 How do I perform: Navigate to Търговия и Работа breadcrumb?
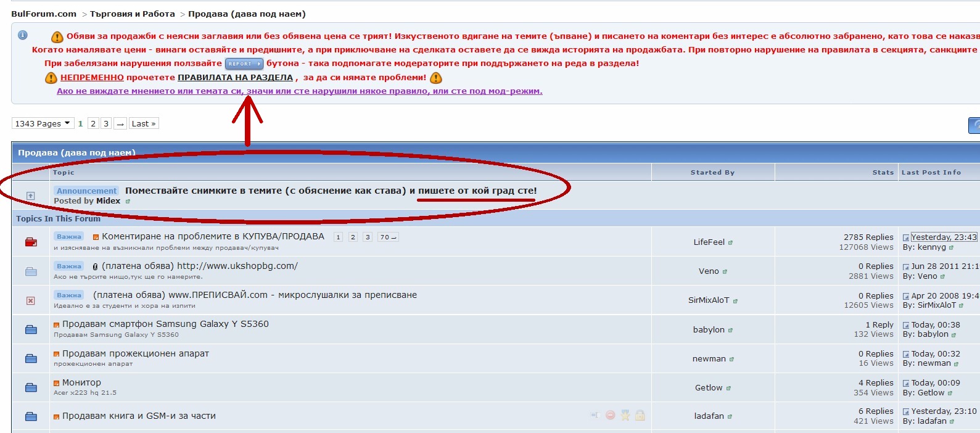(x=133, y=14)
